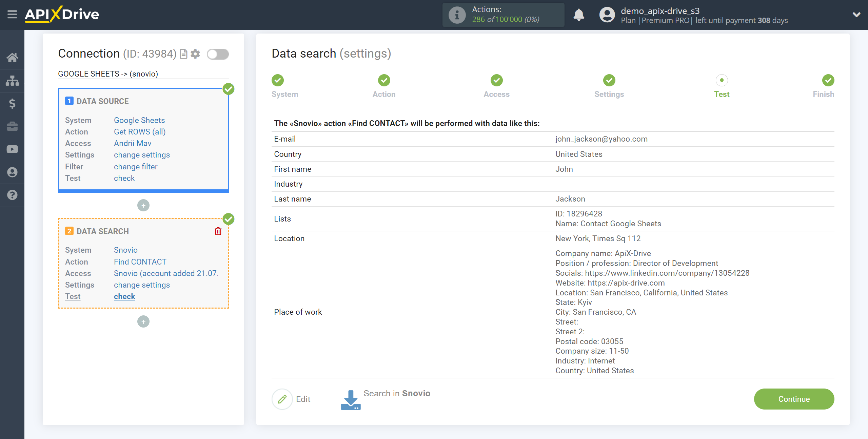Click the email value john_jackson@yahoo.com
The width and height of the screenshot is (868, 439).
click(601, 139)
